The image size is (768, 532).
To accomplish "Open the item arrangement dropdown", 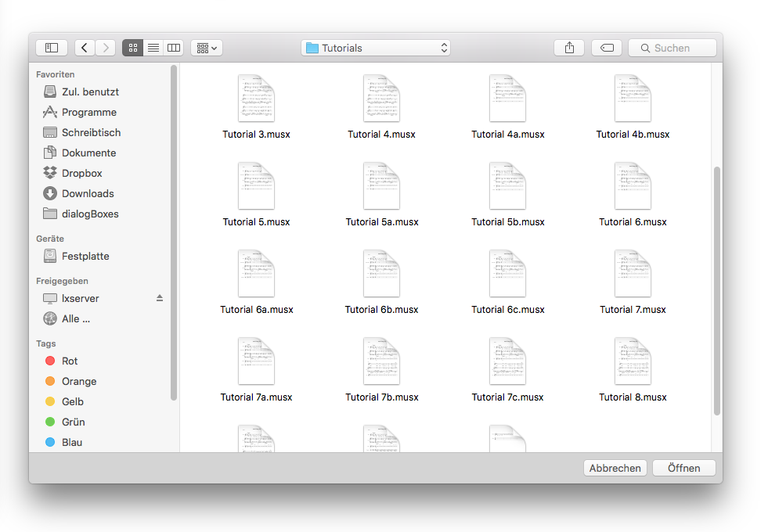I will tap(207, 48).
